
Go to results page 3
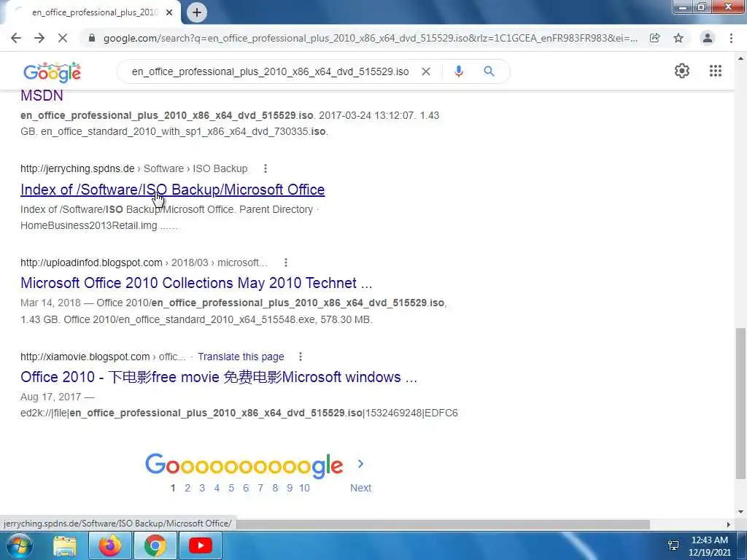tap(202, 488)
